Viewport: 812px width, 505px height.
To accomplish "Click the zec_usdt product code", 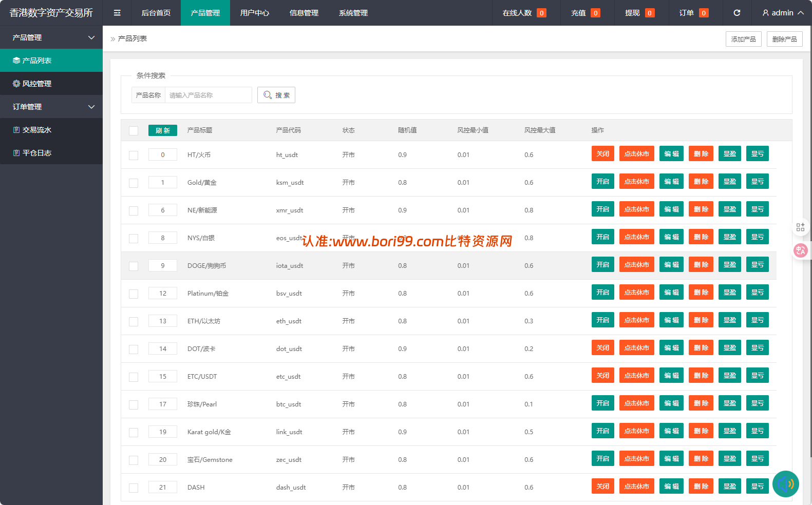I will coord(289,460).
